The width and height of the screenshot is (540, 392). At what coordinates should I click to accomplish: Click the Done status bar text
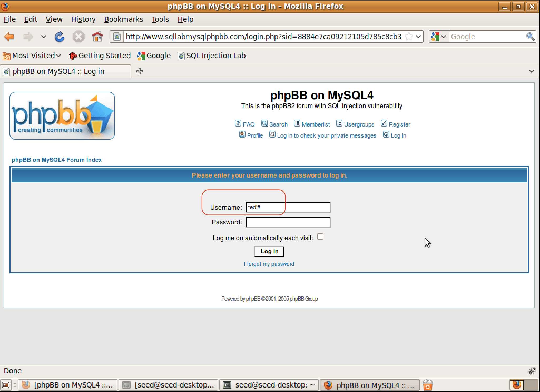coord(13,371)
